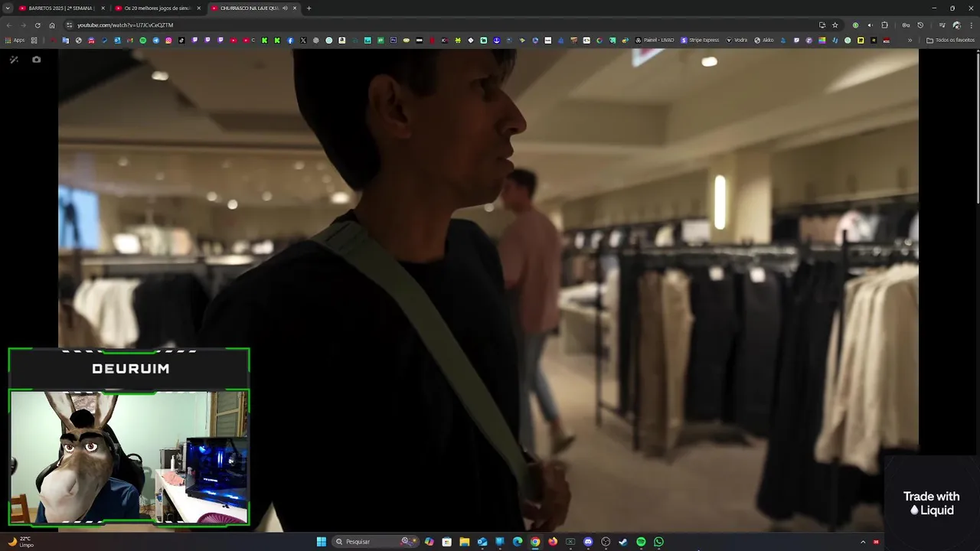980x551 pixels.
Task: Open Instagram bookmark in bookmarks bar
Action: tap(168, 41)
